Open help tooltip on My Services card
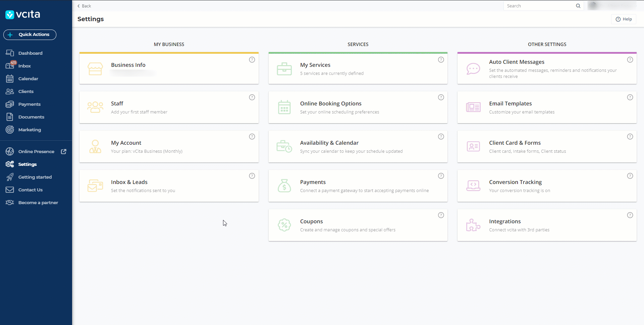The width and height of the screenshot is (644, 325). tap(441, 60)
